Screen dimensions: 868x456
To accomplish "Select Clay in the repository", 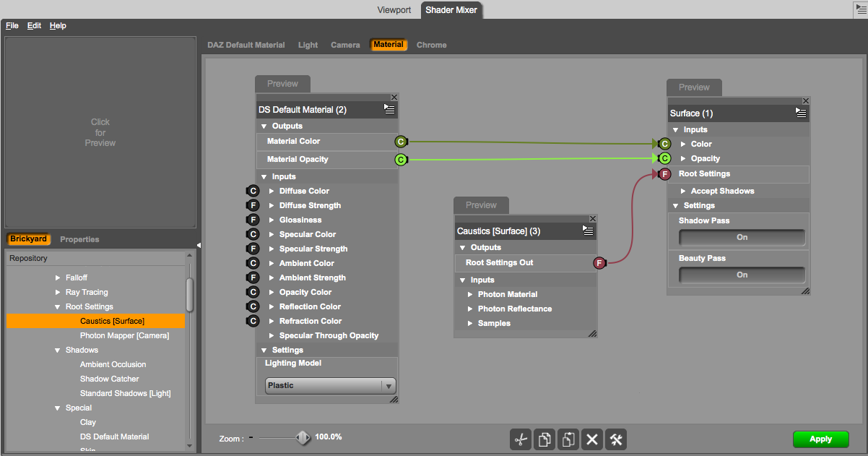I will pyautogui.click(x=88, y=422).
